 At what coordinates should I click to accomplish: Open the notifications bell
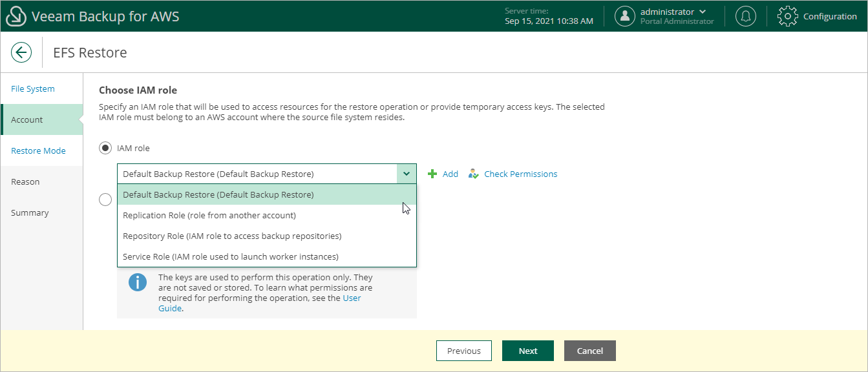(746, 17)
